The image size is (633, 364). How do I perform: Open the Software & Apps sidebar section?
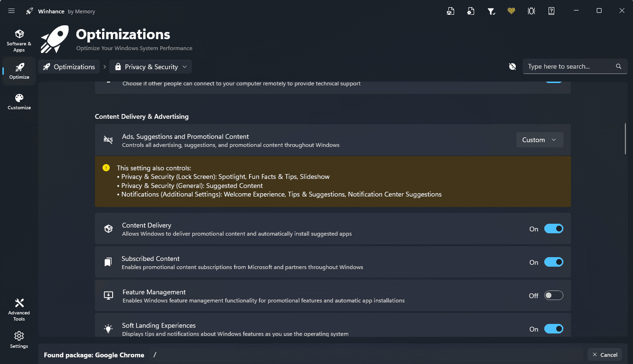tap(19, 40)
